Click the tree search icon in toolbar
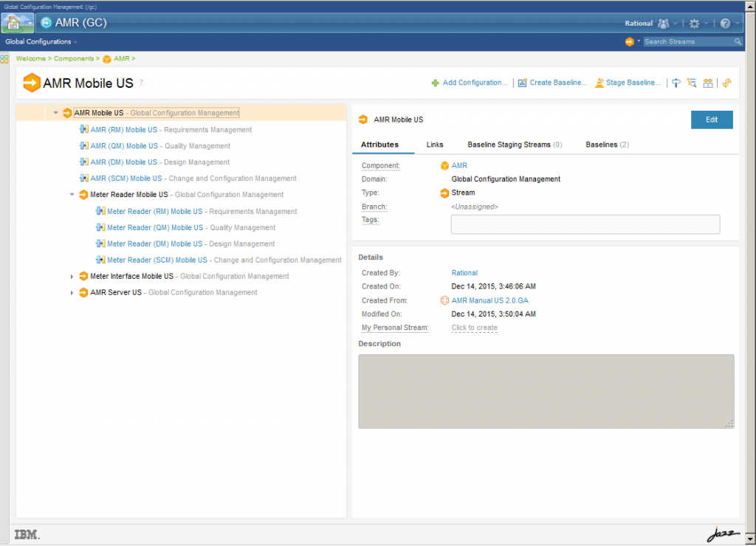The height and width of the screenshot is (546, 756). (x=692, y=83)
